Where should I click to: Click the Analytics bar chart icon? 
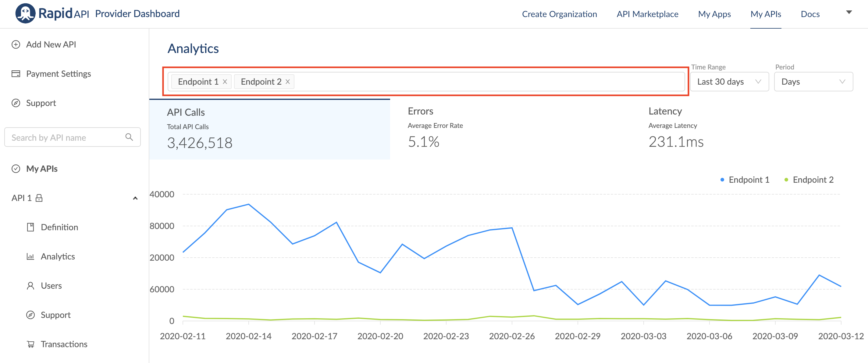[30, 257]
